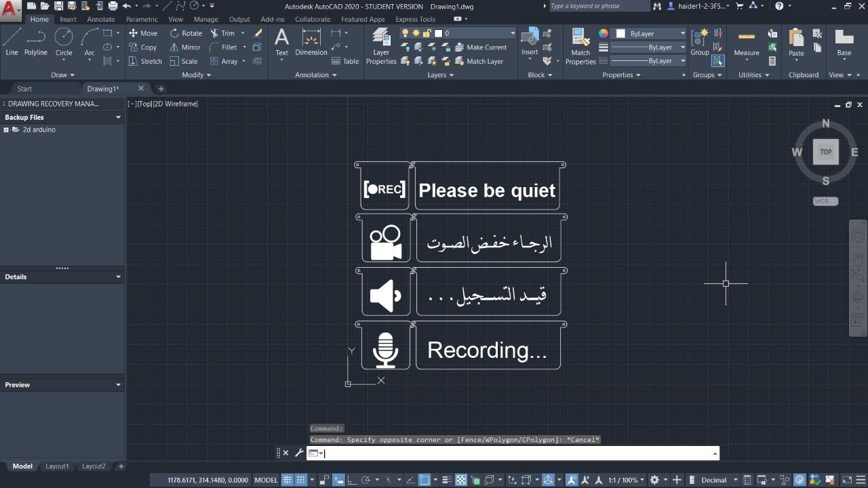Screen dimensions: 868x488
Task: Go to the Start file tab
Action: pos(24,89)
